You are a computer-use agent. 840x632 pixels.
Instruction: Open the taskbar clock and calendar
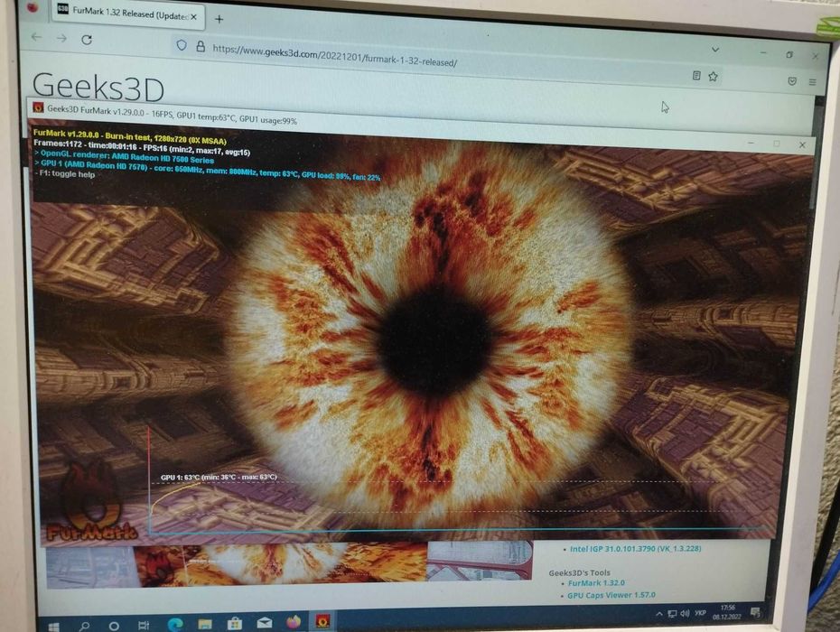point(727,612)
